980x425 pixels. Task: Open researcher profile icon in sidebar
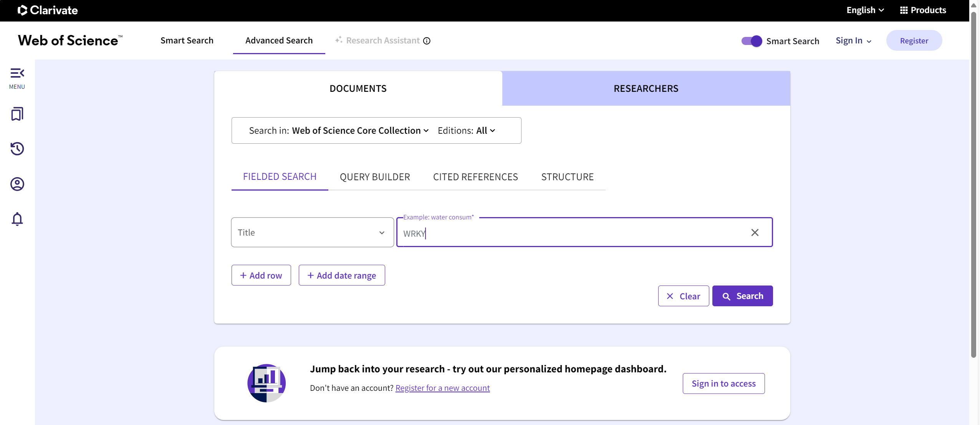tap(17, 184)
